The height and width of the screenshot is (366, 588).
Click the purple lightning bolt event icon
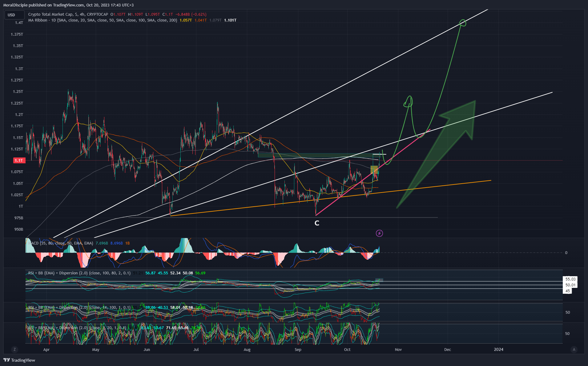[379, 233]
